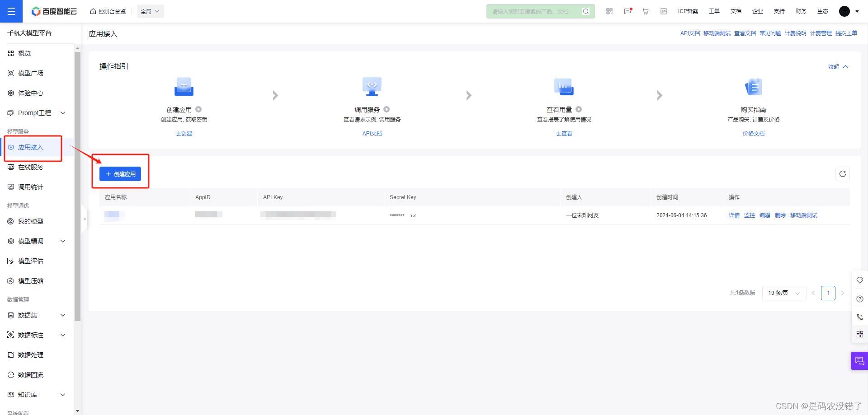Click 删除 for the application row
This screenshot has height=415, width=868.
[x=780, y=215]
